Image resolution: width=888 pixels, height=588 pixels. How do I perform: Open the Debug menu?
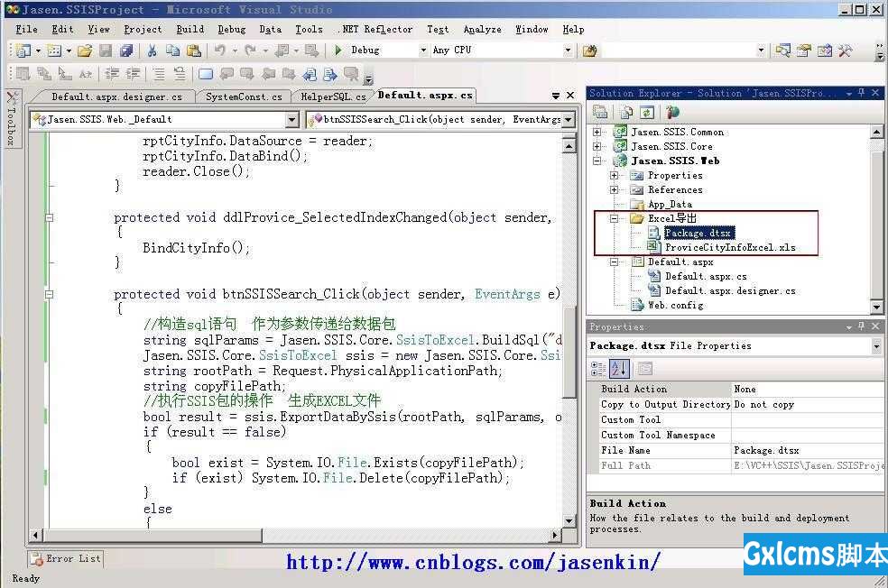point(232,30)
